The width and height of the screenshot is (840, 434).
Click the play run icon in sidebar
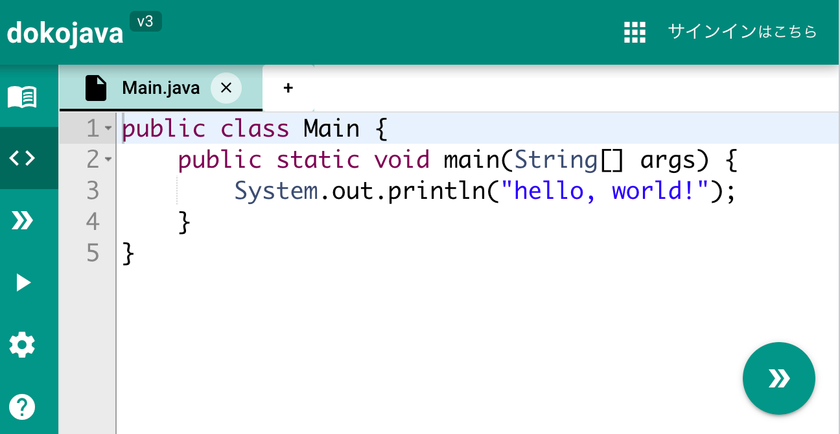(23, 282)
